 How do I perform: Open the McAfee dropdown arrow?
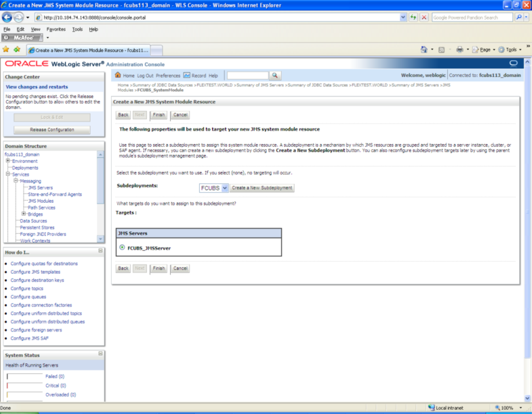point(48,38)
